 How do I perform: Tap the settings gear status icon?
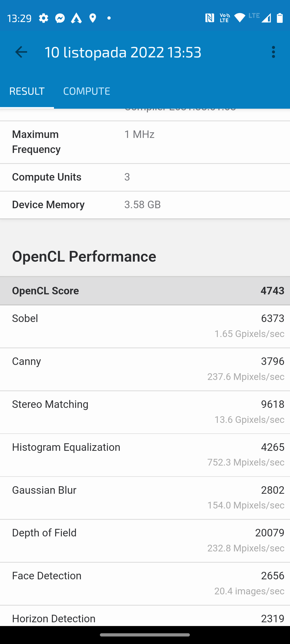pos(44,18)
